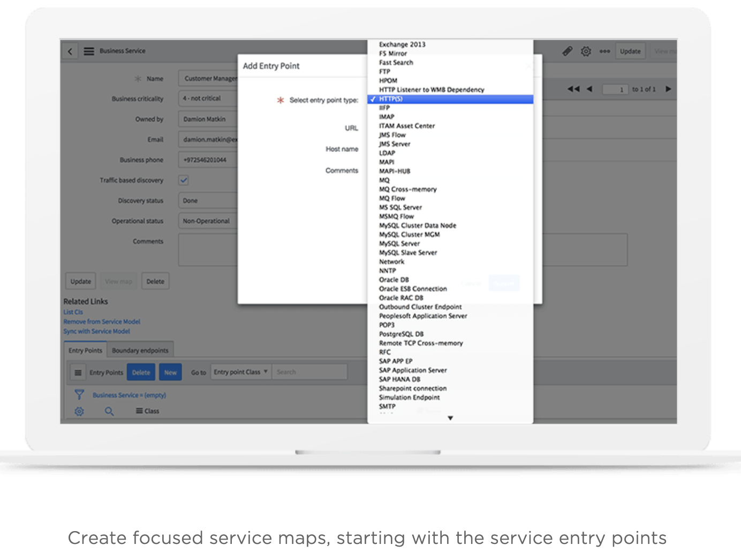This screenshot has height=560, width=741.
Task: Open the Business Service hamburger menu
Action: pyautogui.click(x=89, y=50)
